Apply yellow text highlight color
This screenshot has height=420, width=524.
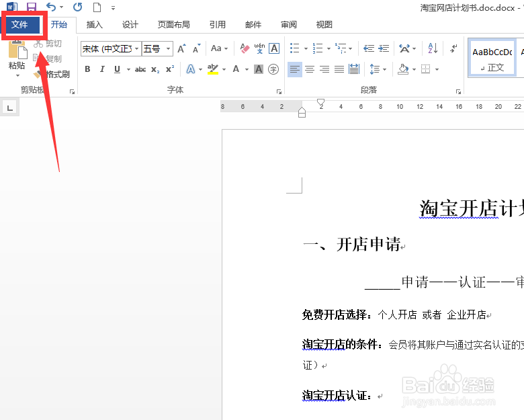pos(212,69)
